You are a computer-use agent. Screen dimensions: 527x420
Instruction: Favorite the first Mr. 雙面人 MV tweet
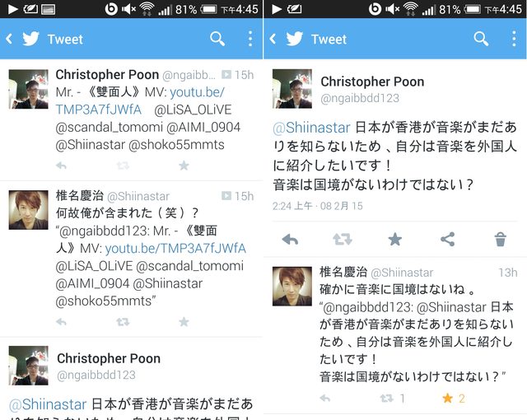point(184,166)
